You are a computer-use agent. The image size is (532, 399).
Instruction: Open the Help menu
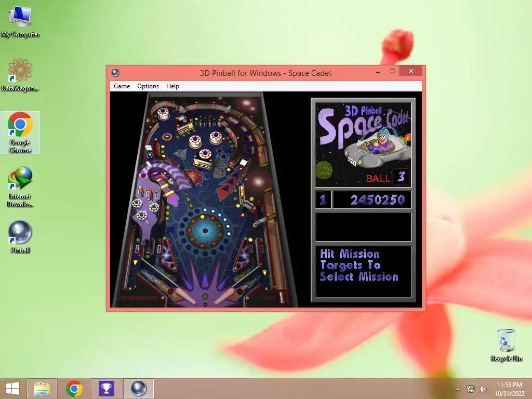pyautogui.click(x=172, y=86)
